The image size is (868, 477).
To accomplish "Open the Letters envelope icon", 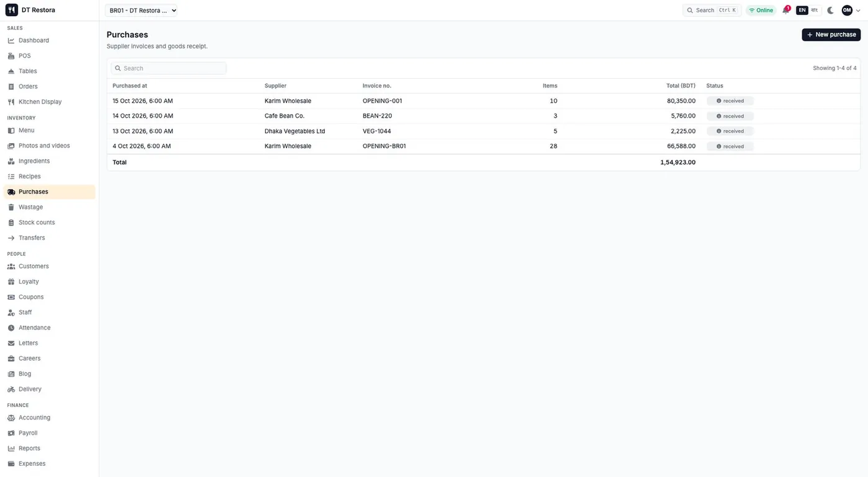I will pos(11,343).
